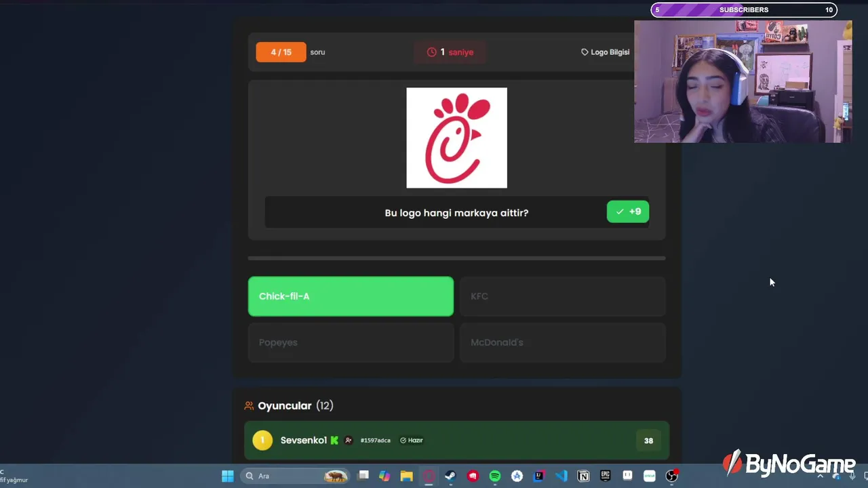Click the Chick-fil-A logo image
The image size is (868, 488).
point(456,138)
